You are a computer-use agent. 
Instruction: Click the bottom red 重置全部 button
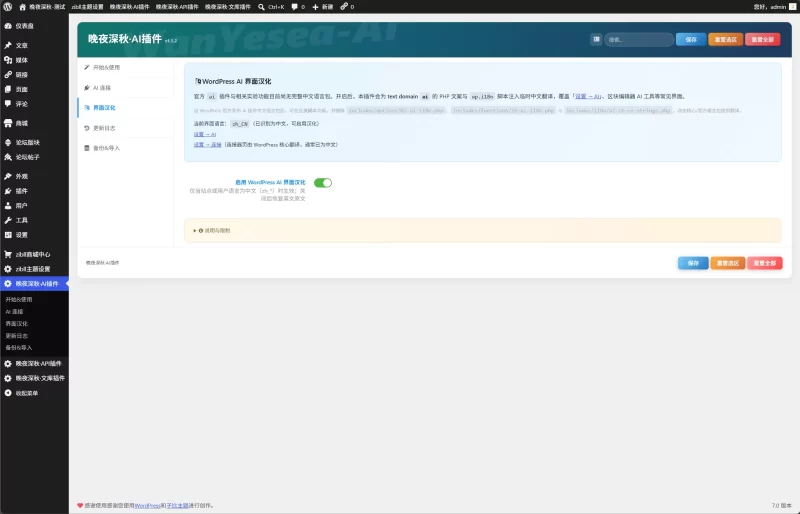[x=764, y=263]
